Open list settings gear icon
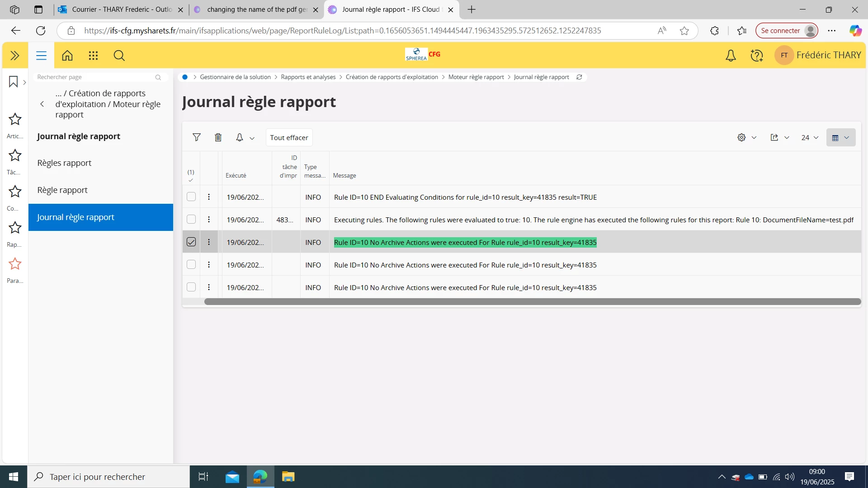Screen dimensions: 868x488 click(x=741, y=137)
